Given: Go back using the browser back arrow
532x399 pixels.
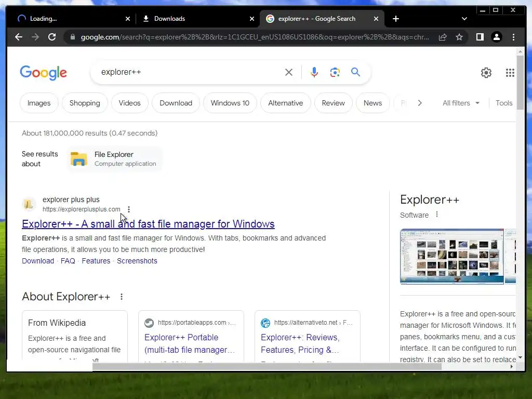Looking at the screenshot, I should (x=19, y=37).
